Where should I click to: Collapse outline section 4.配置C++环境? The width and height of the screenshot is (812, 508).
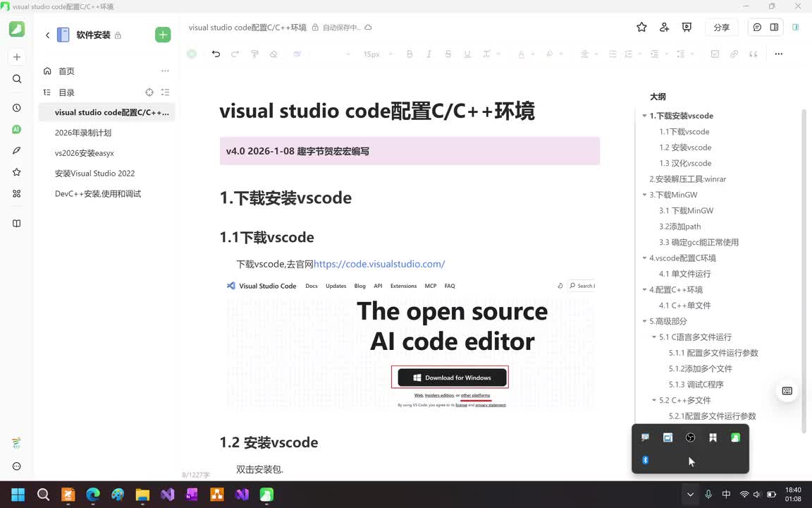tap(644, 290)
